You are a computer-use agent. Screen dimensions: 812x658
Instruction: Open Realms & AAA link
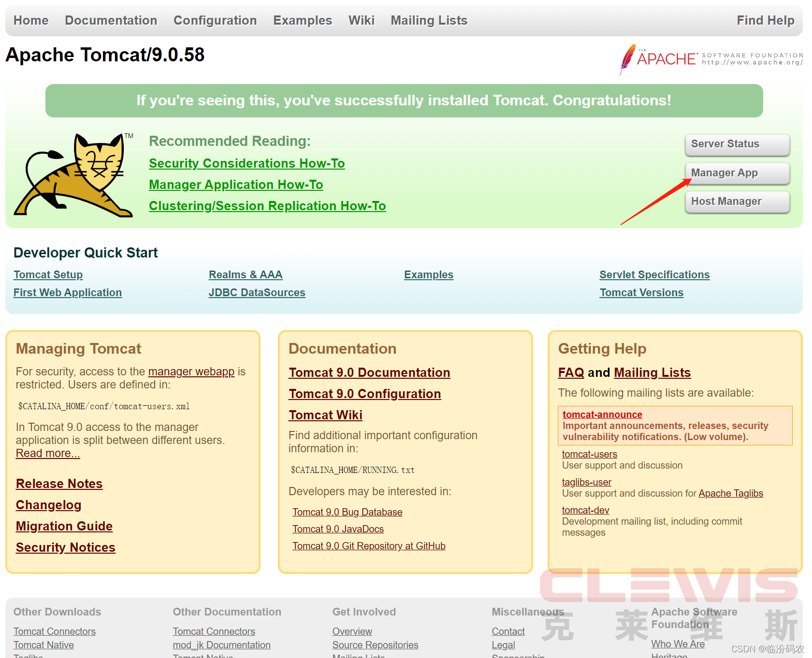coord(246,274)
